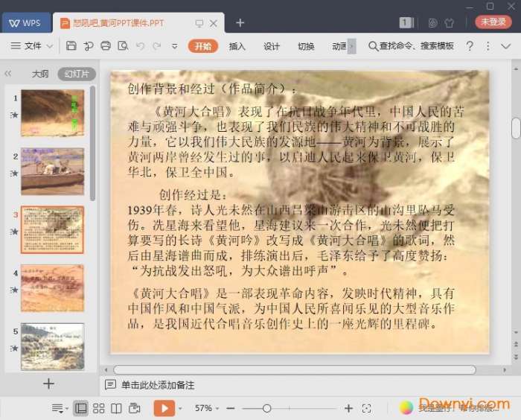Open the notes lines menu in status bar
Image resolution: width=521 pixels, height=420 pixels.
pyautogui.click(x=60, y=408)
